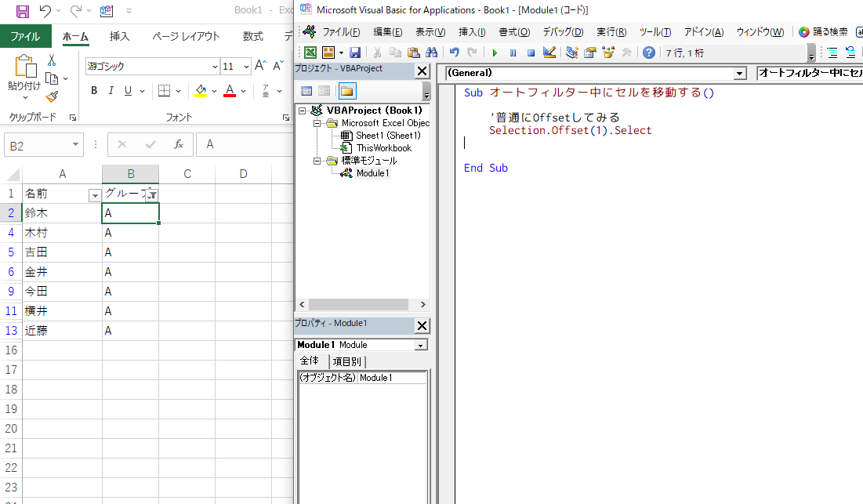
Task: Open the VBA ツール(T) menu
Action: [655, 32]
